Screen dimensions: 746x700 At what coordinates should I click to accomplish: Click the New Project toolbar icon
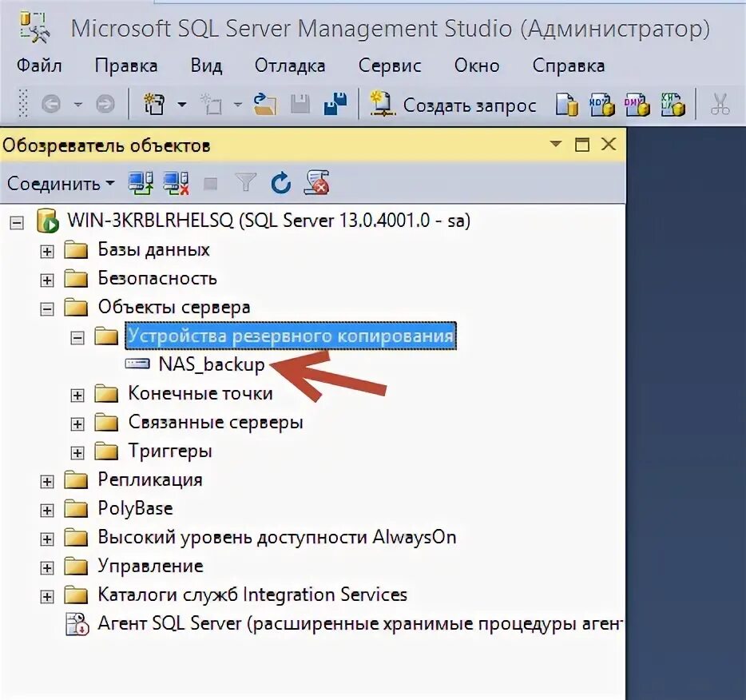click(x=154, y=104)
